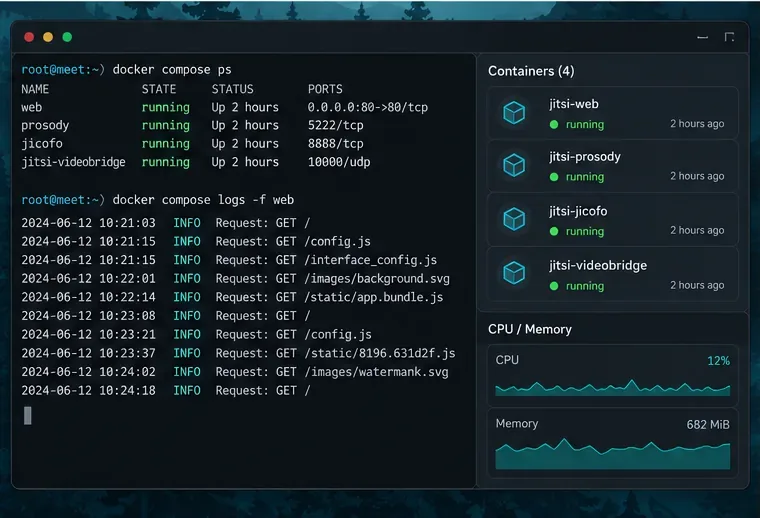Click the maximize square icon in title bar

coord(729,37)
